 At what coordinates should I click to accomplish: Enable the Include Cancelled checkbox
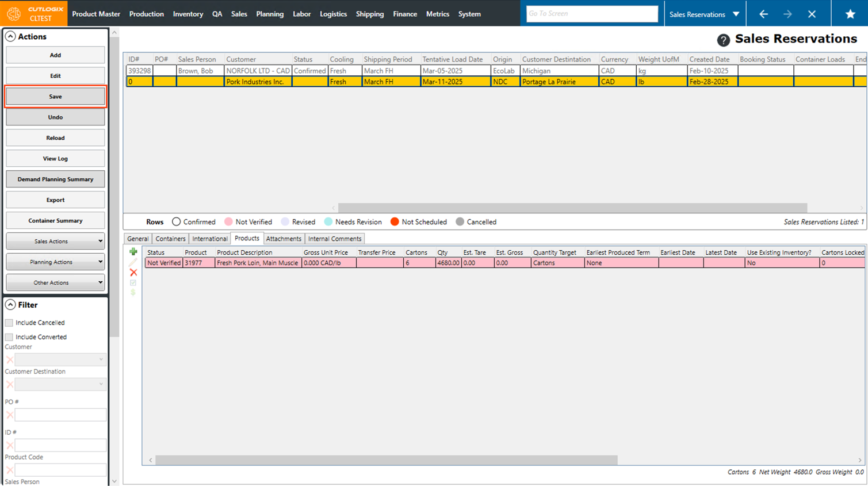pyautogui.click(x=9, y=323)
